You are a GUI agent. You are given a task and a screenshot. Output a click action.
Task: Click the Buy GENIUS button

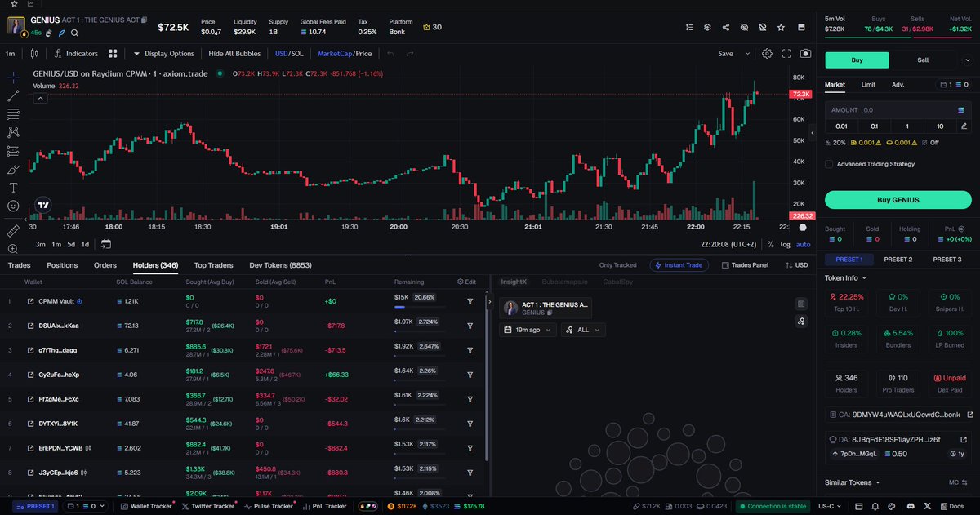(898, 200)
